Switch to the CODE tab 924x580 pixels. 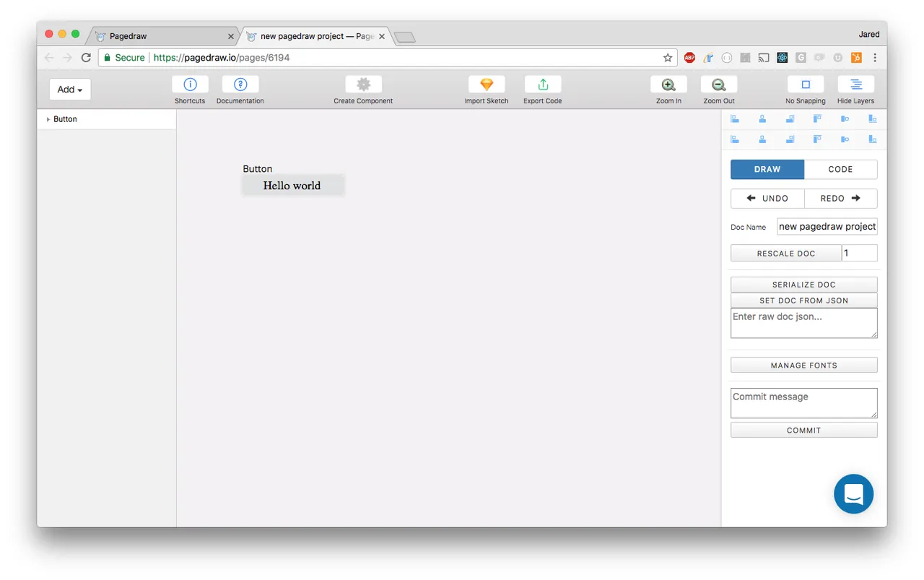point(841,169)
